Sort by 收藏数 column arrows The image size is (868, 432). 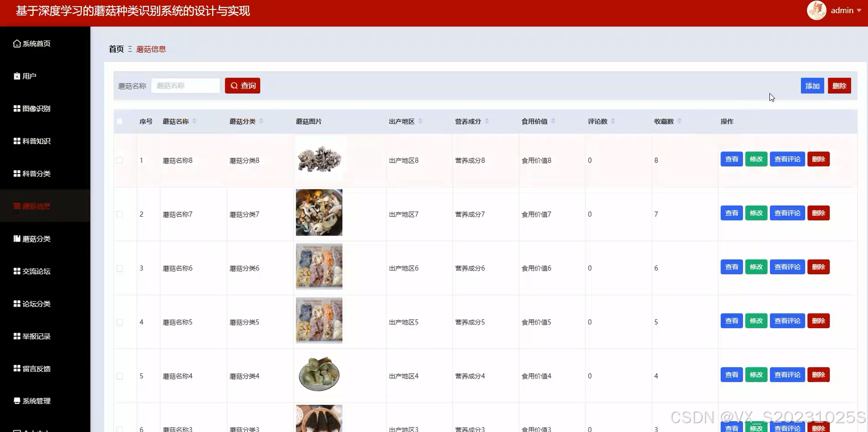(679, 121)
